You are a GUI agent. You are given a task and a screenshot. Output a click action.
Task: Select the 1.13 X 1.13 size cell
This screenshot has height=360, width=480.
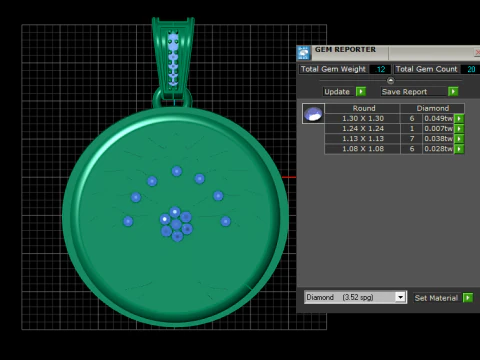[363, 139]
